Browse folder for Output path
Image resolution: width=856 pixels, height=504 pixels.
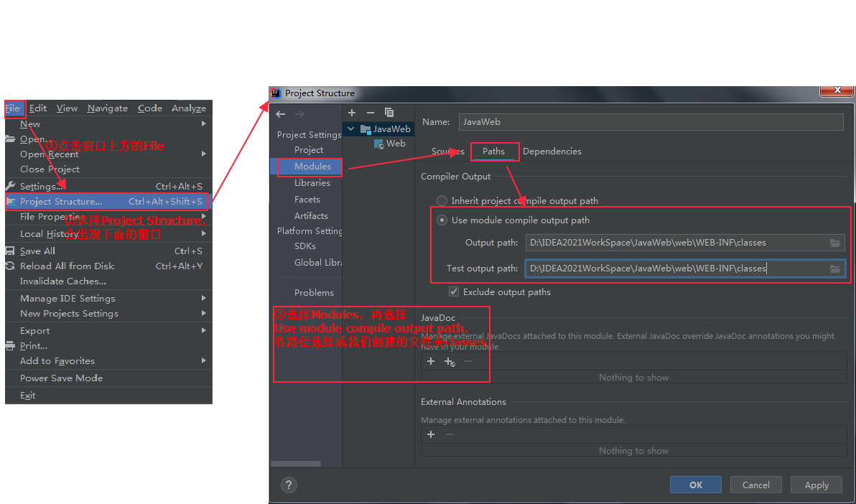click(835, 243)
